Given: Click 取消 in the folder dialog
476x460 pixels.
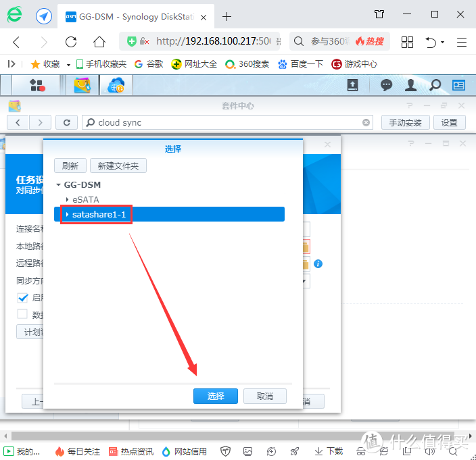Looking at the screenshot, I should tap(265, 396).
